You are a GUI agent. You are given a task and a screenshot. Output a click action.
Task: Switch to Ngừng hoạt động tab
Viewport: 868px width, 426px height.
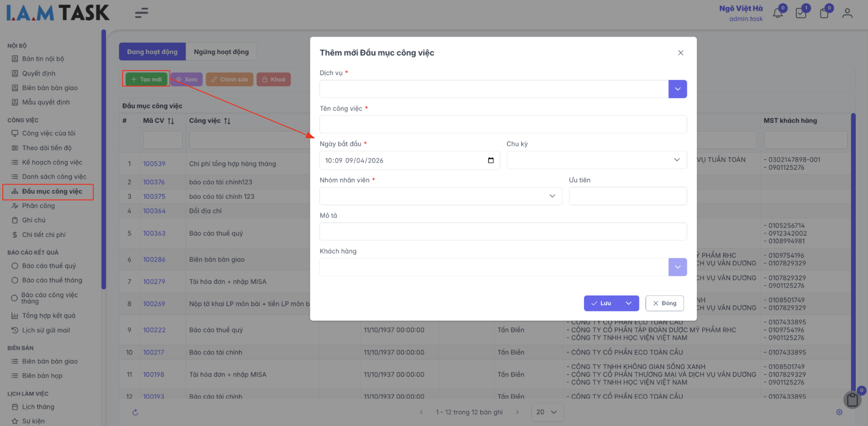click(221, 52)
